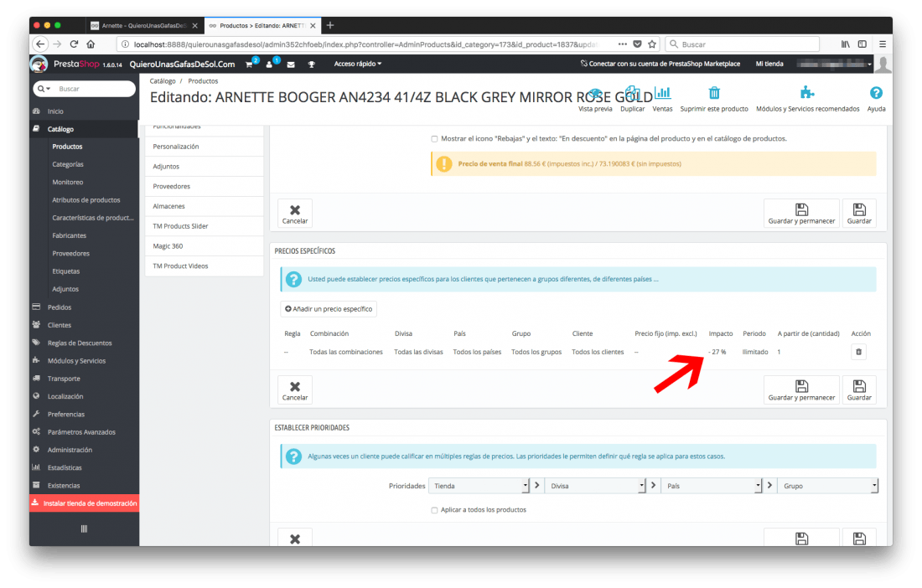
Task: Click Guardar y permanecer in Precios específicos
Action: click(x=801, y=390)
